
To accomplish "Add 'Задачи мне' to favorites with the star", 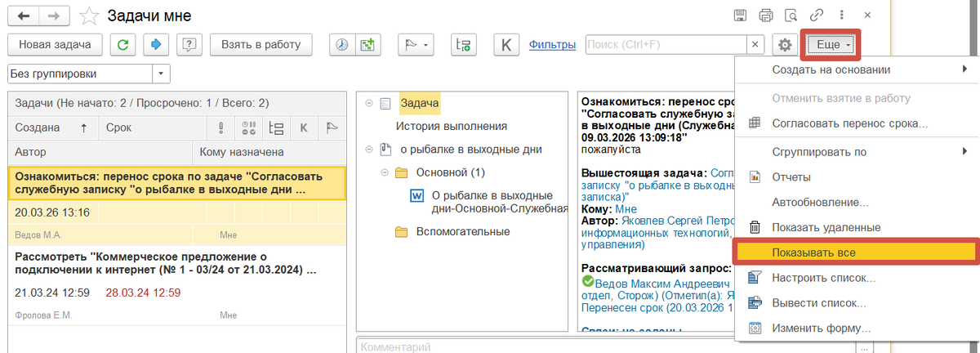I will coord(90,16).
